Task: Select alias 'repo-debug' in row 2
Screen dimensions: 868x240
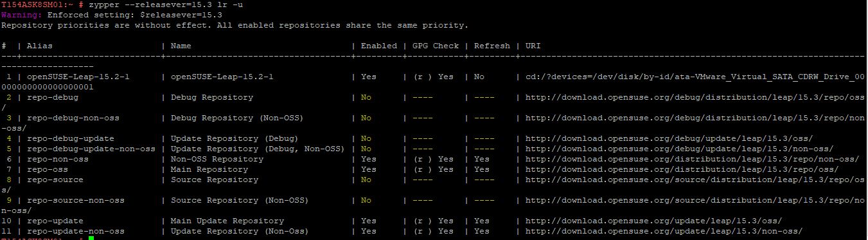Action: point(52,97)
